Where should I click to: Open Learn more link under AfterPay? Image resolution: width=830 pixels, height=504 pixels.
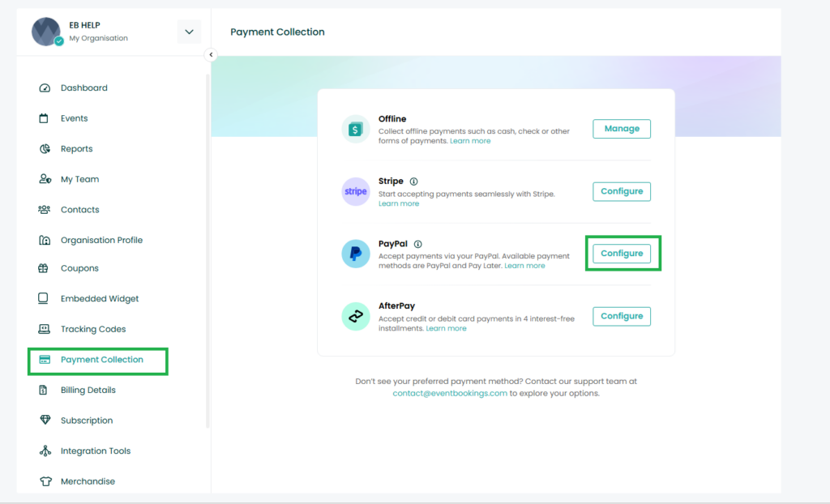[446, 328]
